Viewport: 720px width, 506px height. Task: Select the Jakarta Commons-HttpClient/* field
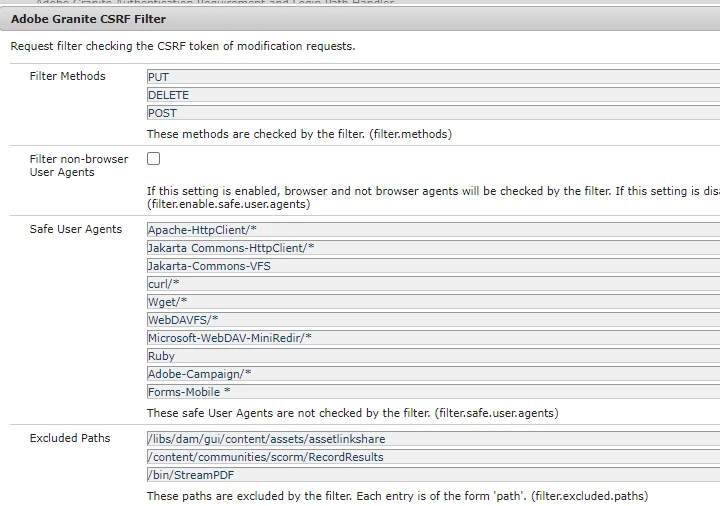pyautogui.click(x=433, y=247)
